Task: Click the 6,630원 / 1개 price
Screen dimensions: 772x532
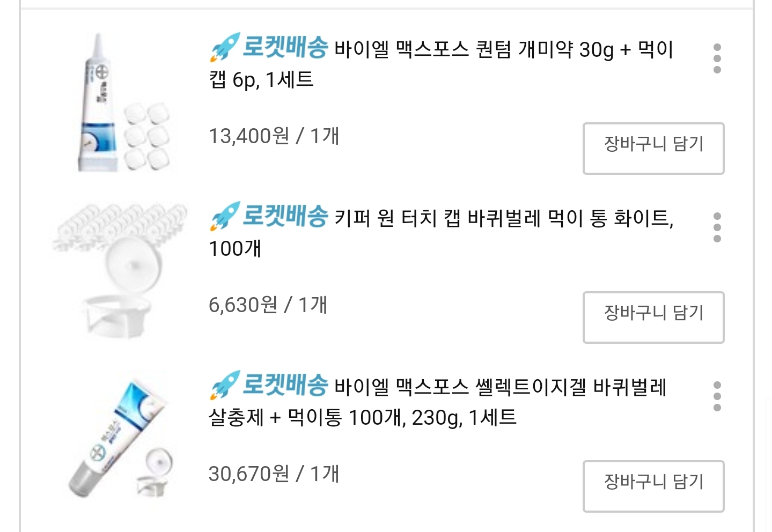Action: pyautogui.click(x=268, y=305)
